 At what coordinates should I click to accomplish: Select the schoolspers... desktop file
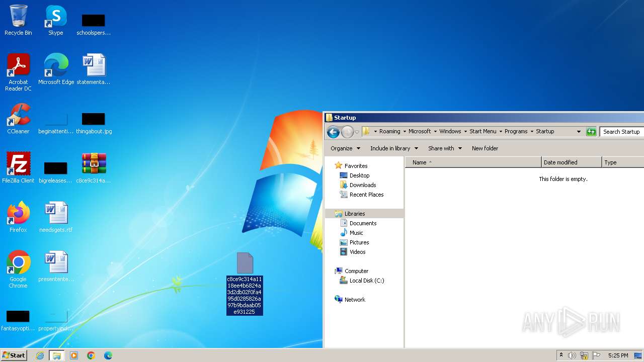pyautogui.click(x=94, y=24)
